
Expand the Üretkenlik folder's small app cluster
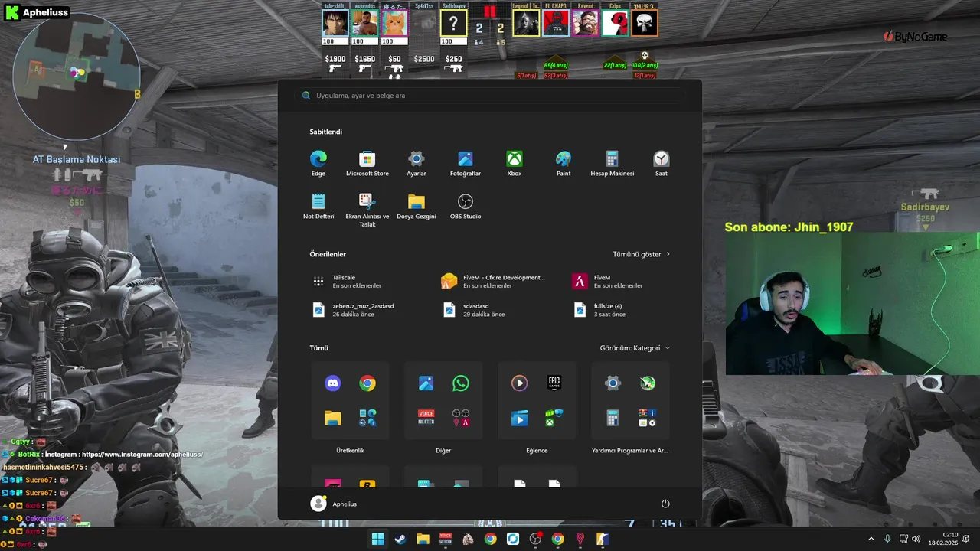tap(367, 418)
